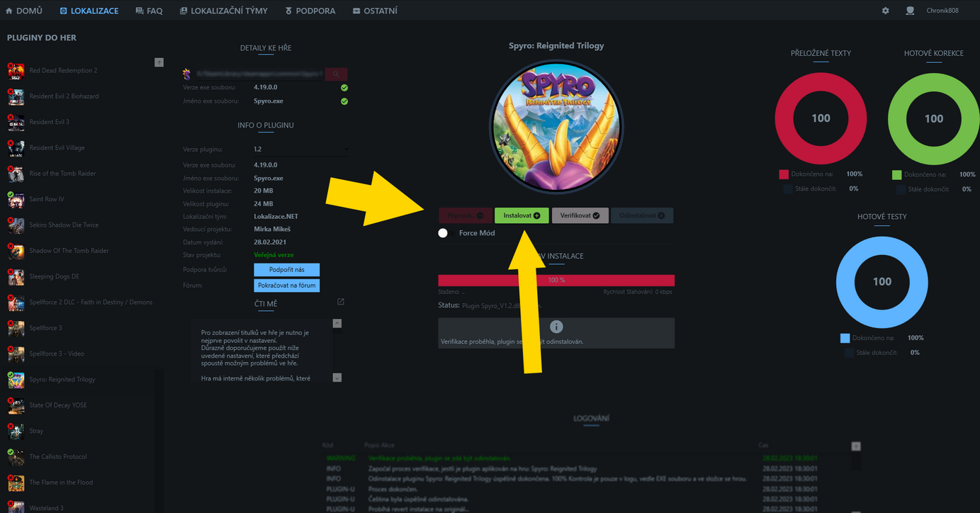Click the Verifikovat button
Screen dimensions: 980x513
pyautogui.click(x=580, y=215)
